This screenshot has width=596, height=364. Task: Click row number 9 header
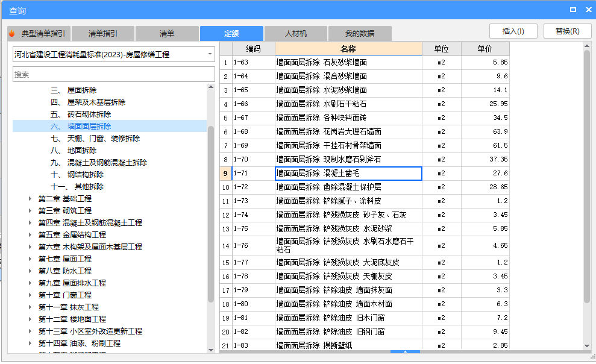226,173
